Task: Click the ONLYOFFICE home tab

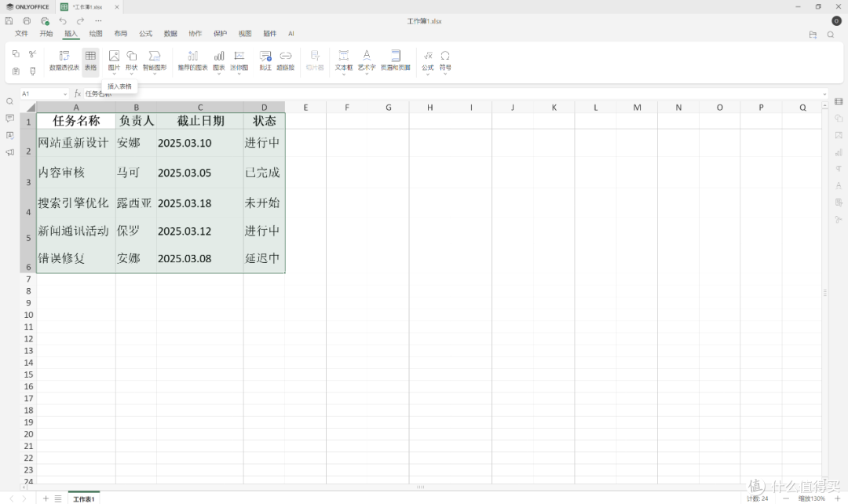Action: [27, 7]
